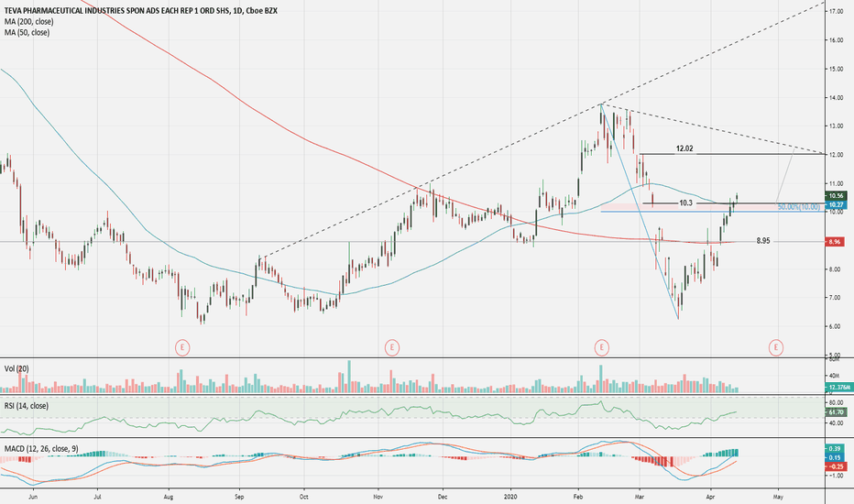Click the MACD line value tag 0.15
This screenshot has width=854, height=504.
(836, 457)
